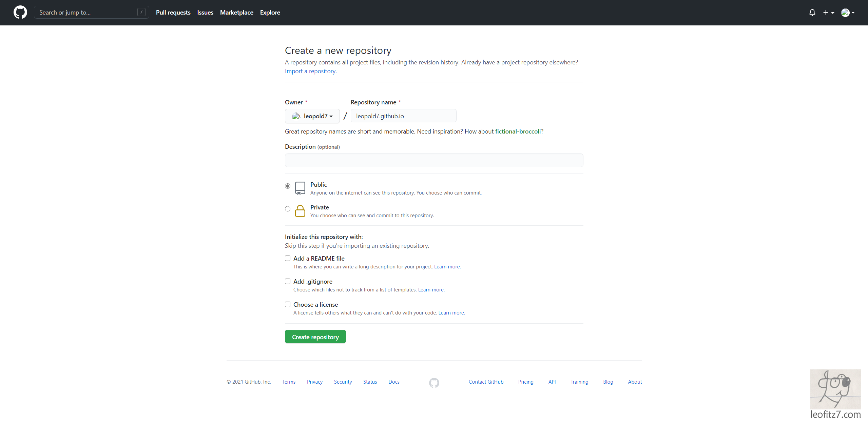Enable Add a README file
The width and height of the screenshot is (868, 427).
(x=287, y=258)
